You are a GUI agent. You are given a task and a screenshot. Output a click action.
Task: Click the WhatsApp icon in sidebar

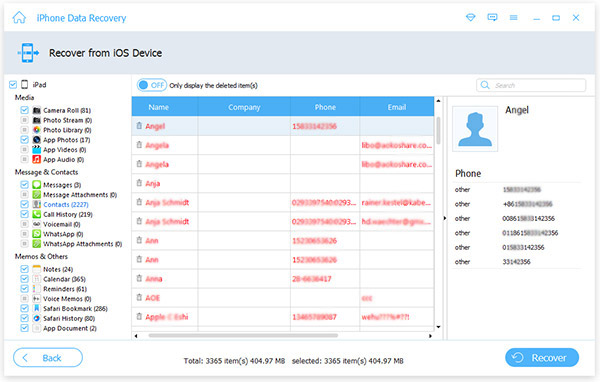[36, 234]
